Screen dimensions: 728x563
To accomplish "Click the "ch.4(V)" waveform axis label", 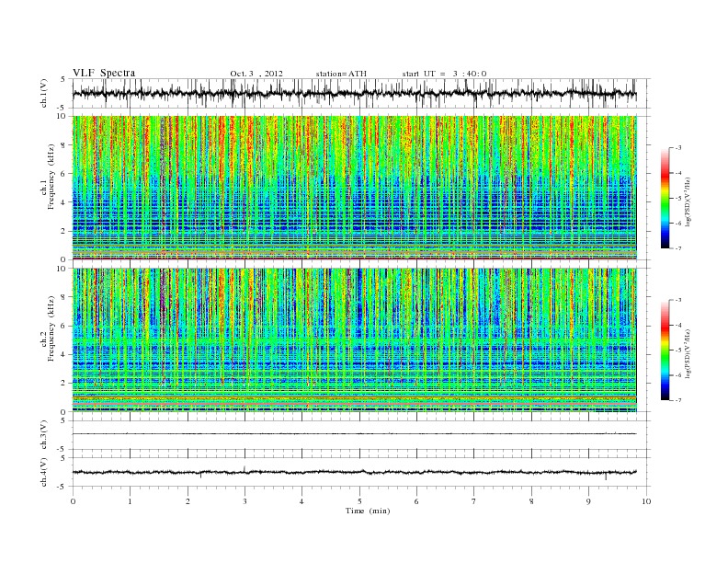I will click(x=44, y=472).
